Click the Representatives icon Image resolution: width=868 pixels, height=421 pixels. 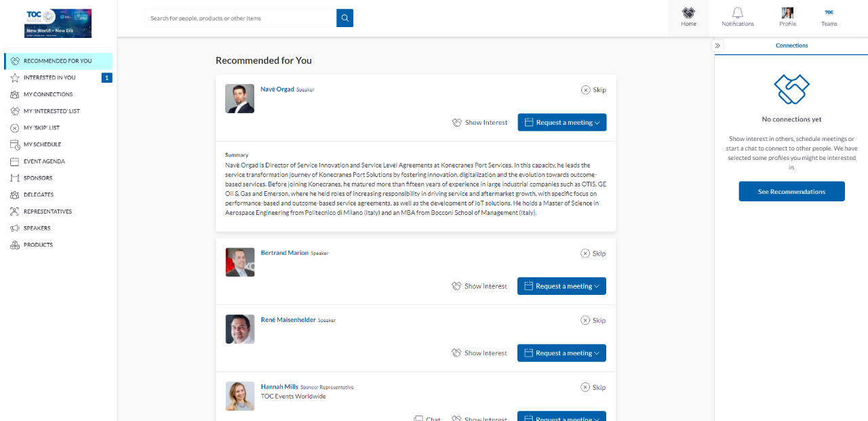click(x=14, y=212)
